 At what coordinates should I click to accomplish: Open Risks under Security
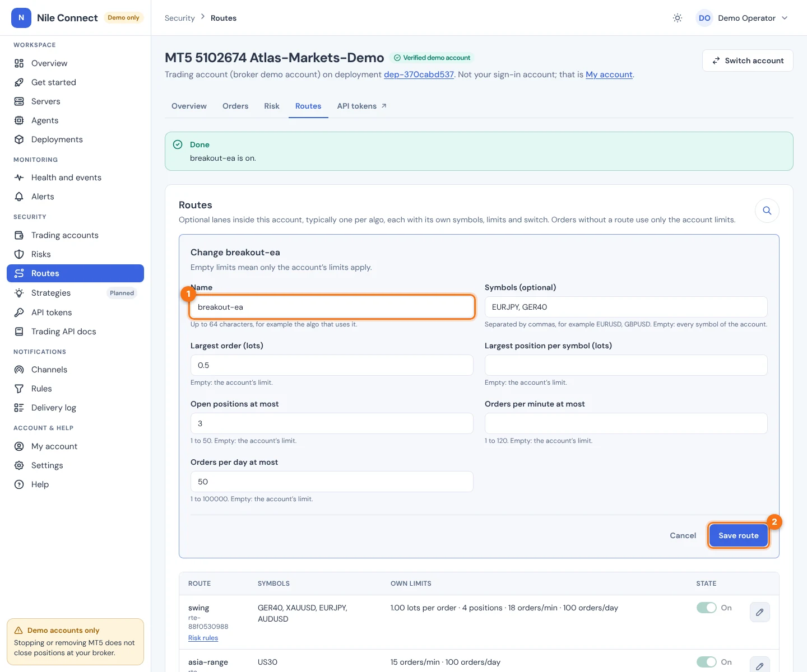click(75, 254)
